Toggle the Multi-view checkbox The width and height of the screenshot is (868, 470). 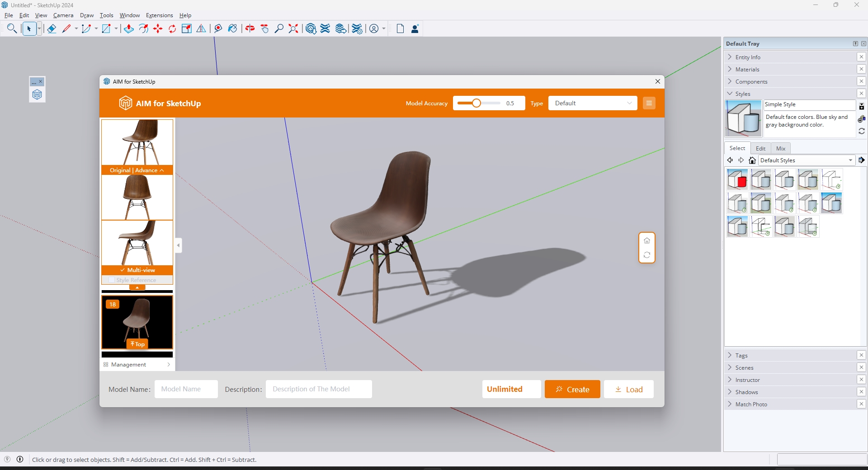(x=123, y=270)
